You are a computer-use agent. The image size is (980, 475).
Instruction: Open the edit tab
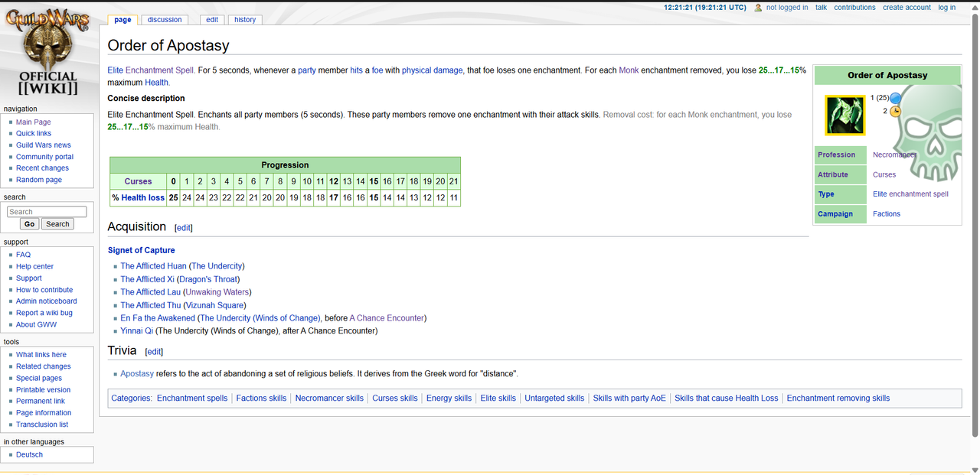pyautogui.click(x=212, y=20)
